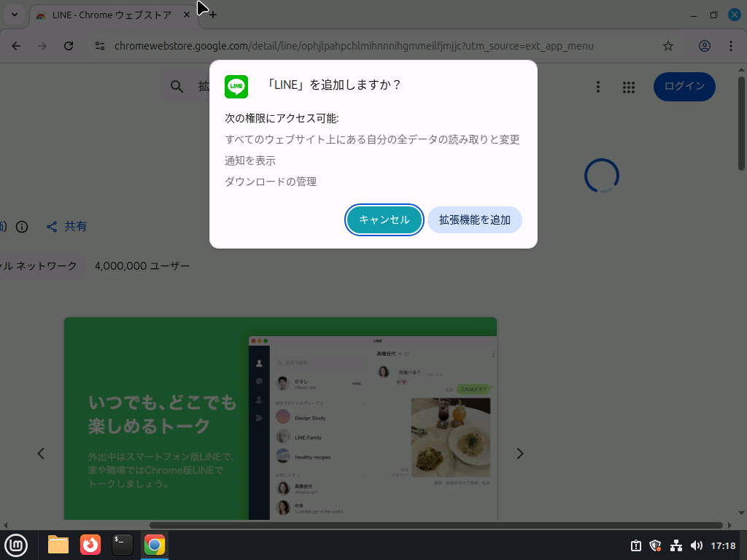Open the Google apps grid icon
This screenshot has width=747, height=560.
coord(628,87)
